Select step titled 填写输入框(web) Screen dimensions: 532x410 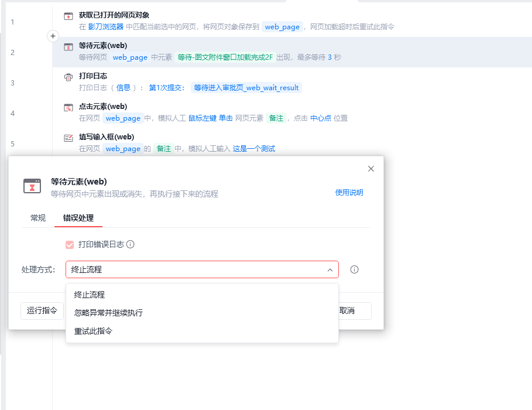tap(107, 137)
